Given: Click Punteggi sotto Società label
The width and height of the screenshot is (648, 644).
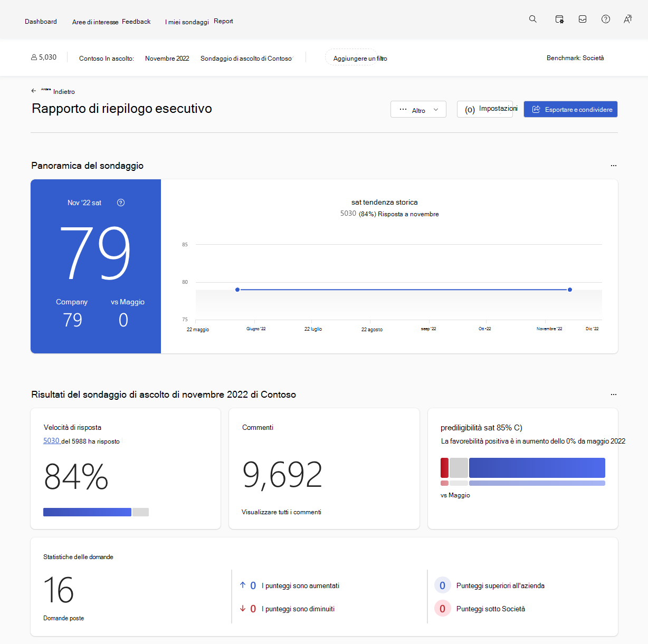Looking at the screenshot, I should [491, 609].
